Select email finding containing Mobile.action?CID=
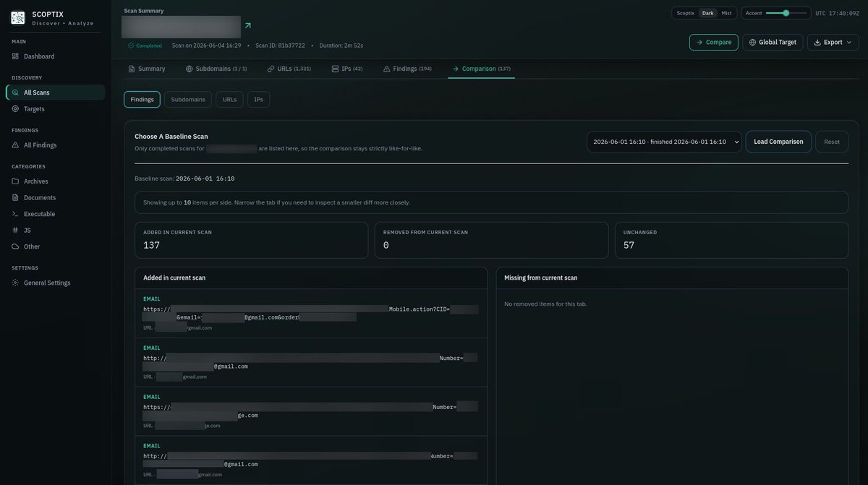This screenshot has width=868, height=485. click(x=311, y=313)
